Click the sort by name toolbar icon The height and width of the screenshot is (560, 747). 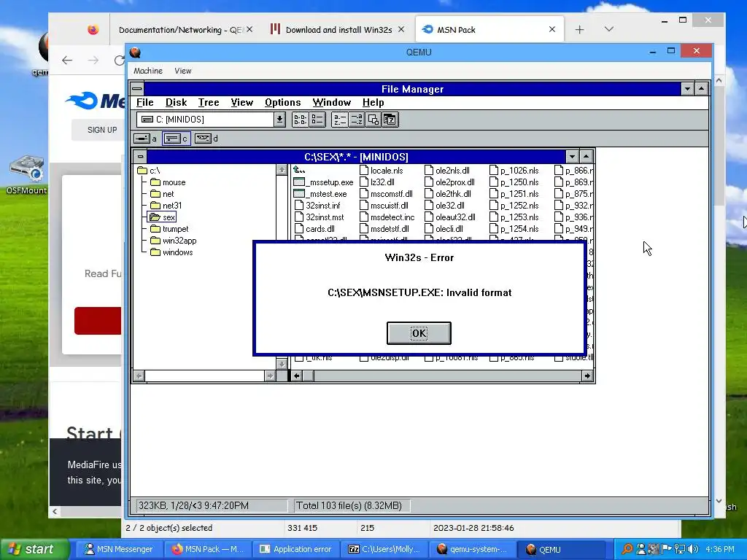339,120
